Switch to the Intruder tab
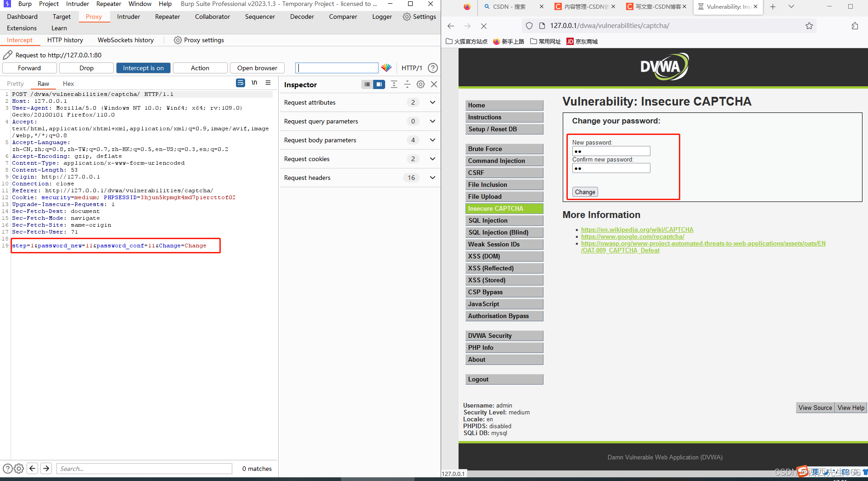The image size is (868, 481). (129, 17)
